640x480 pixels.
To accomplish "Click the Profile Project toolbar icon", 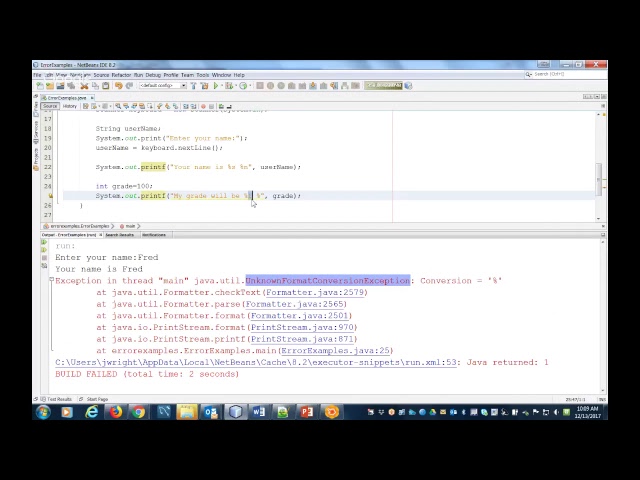I will click(243, 86).
